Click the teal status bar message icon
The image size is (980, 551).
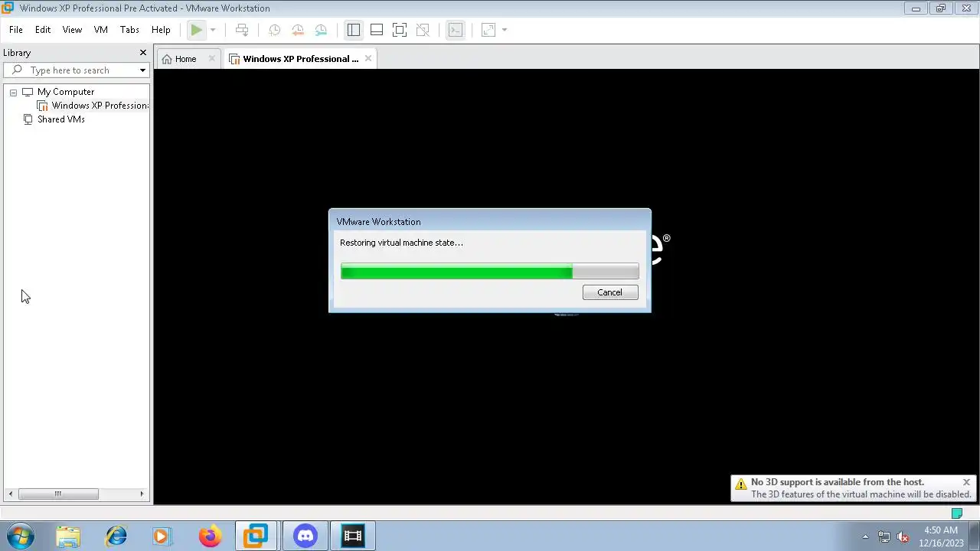click(x=957, y=514)
